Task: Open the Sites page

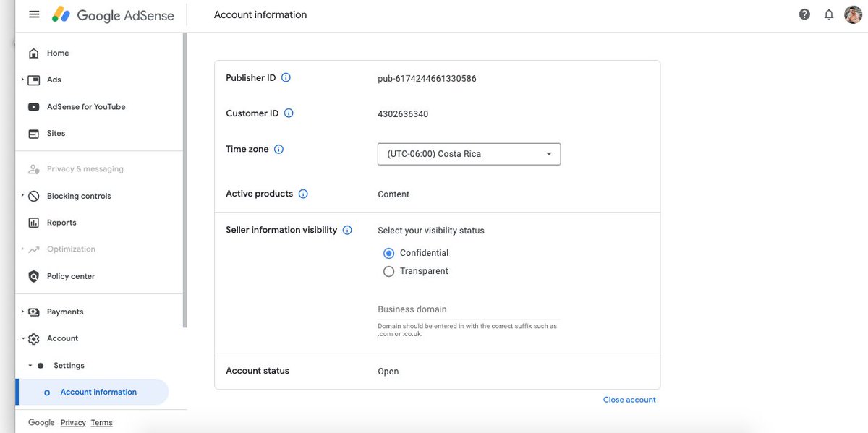Action: tap(56, 134)
